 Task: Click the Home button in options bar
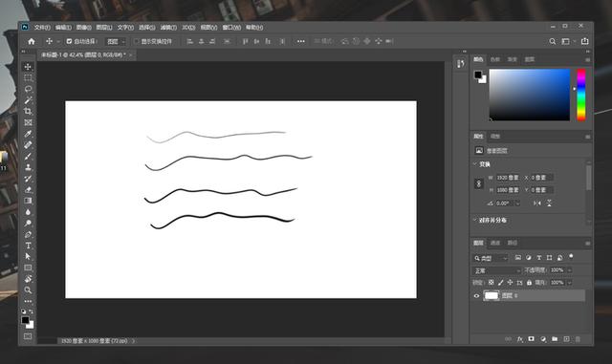[32, 41]
